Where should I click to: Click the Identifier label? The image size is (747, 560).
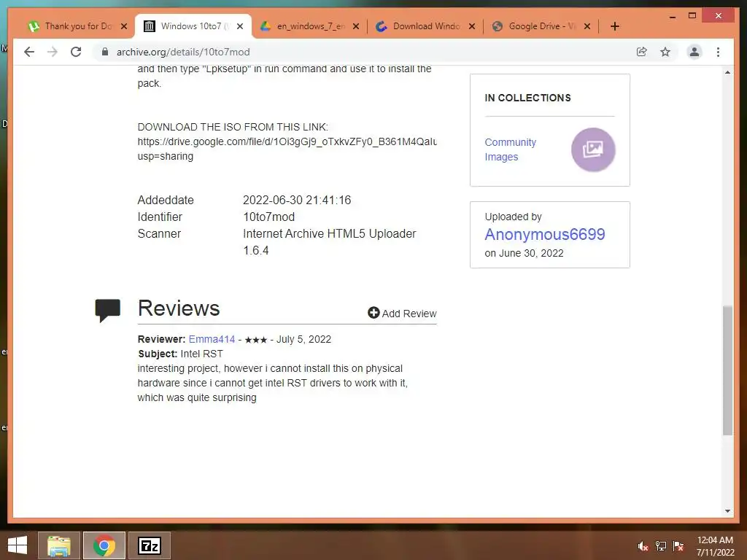click(x=160, y=217)
